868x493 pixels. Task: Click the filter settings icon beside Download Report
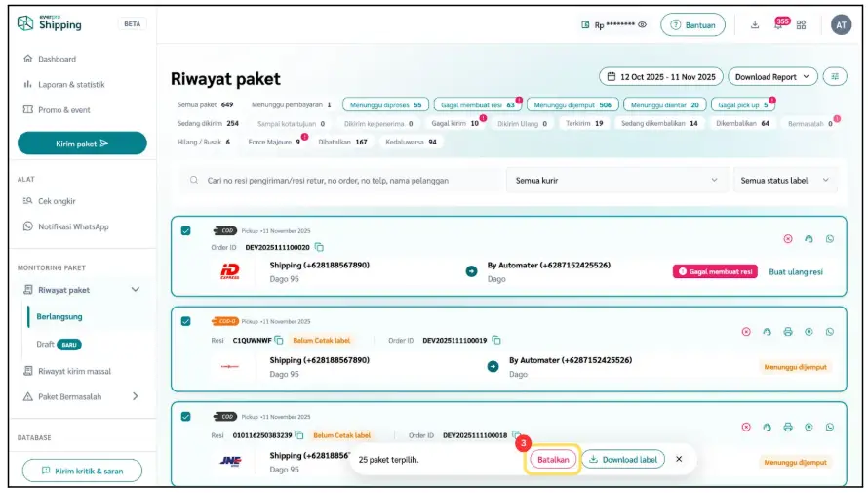835,76
